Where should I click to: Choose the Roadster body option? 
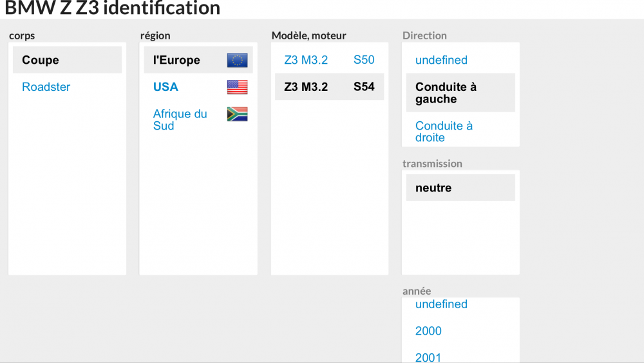point(46,87)
